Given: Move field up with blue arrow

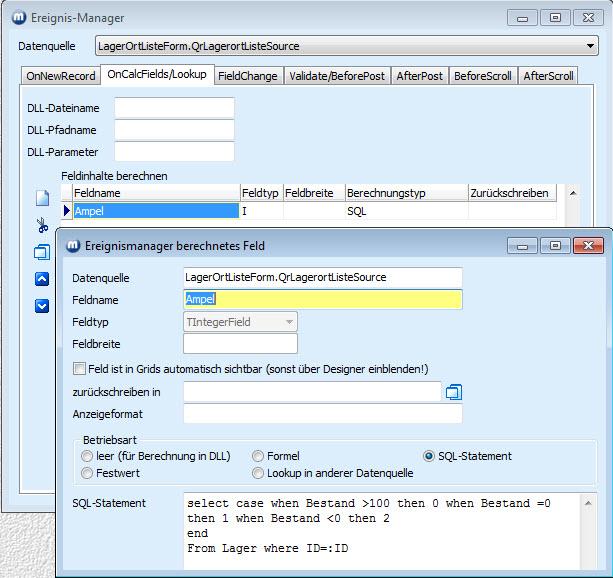Looking at the screenshot, I should [42, 279].
